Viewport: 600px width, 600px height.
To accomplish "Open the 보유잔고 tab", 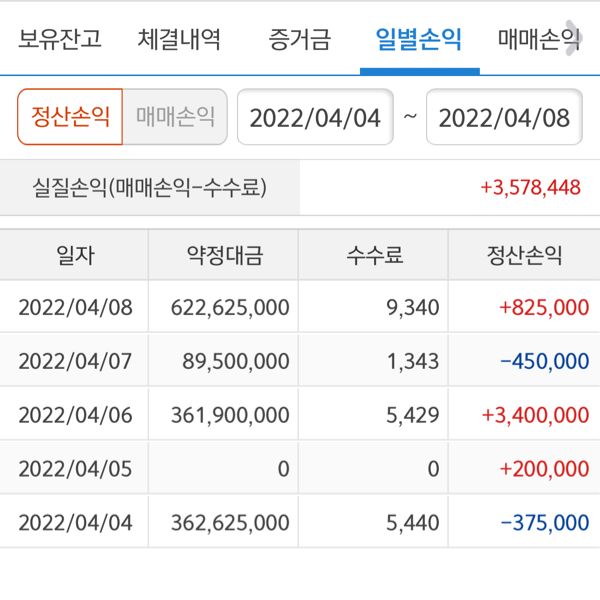I will (59, 41).
